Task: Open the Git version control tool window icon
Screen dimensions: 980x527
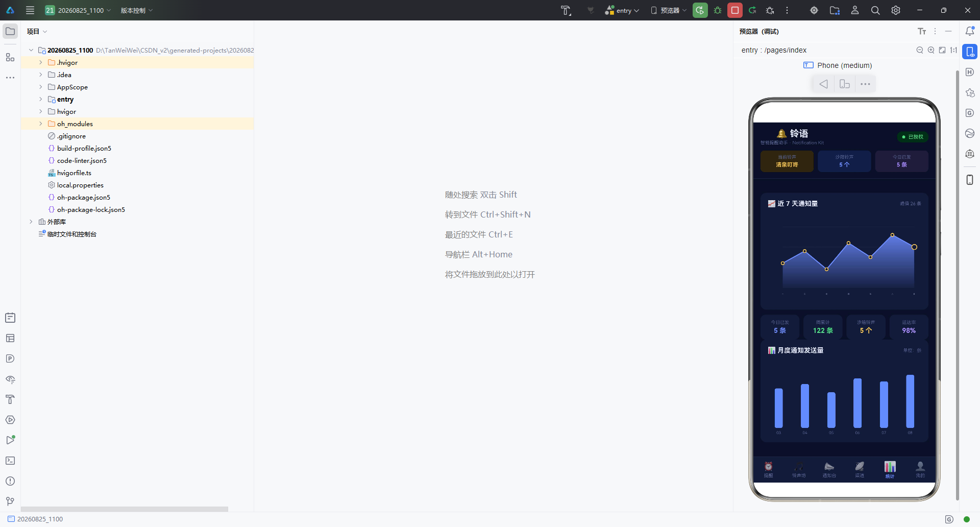Action: point(10,501)
